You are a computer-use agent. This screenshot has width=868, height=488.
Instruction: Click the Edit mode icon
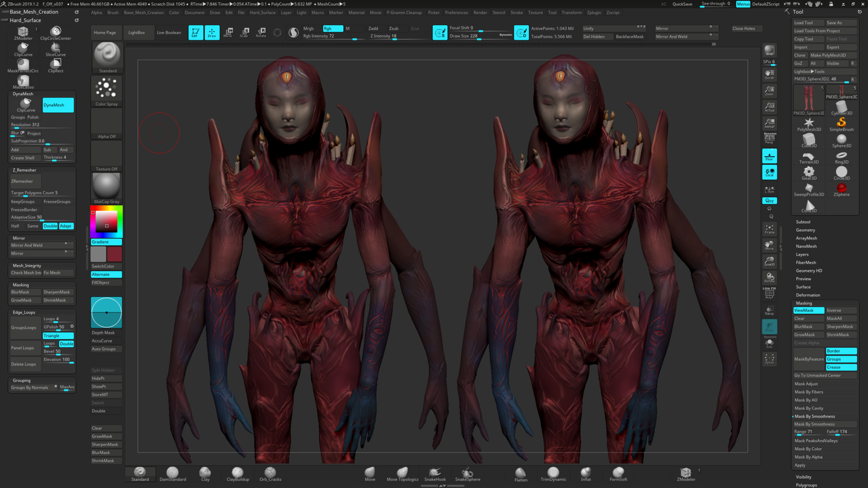[196, 32]
